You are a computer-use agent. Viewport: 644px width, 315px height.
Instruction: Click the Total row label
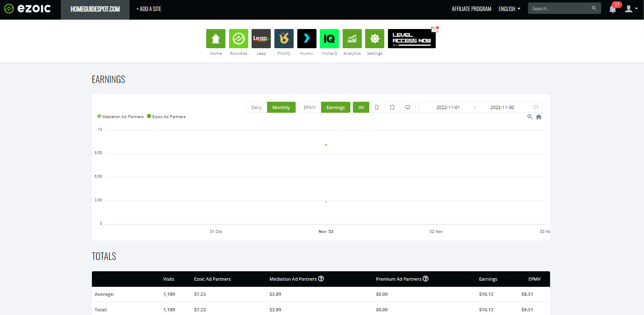click(101, 310)
